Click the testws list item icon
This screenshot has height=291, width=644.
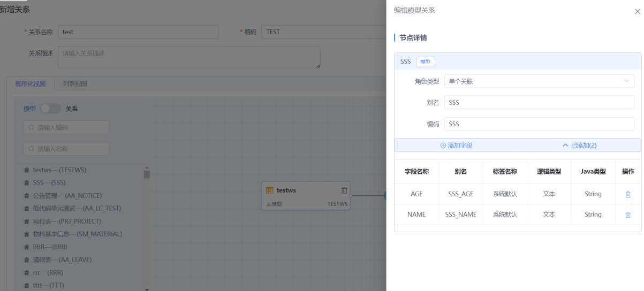[x=26, y=170]
